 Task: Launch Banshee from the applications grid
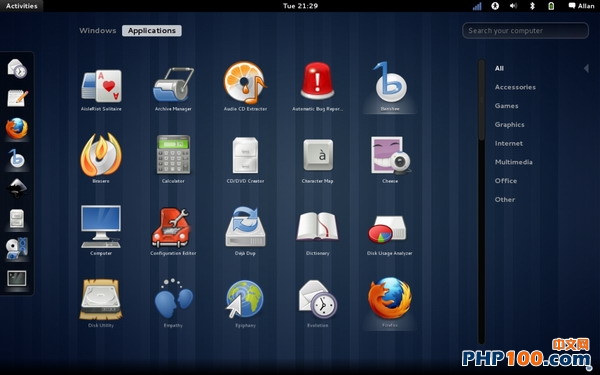click(390, 86)
